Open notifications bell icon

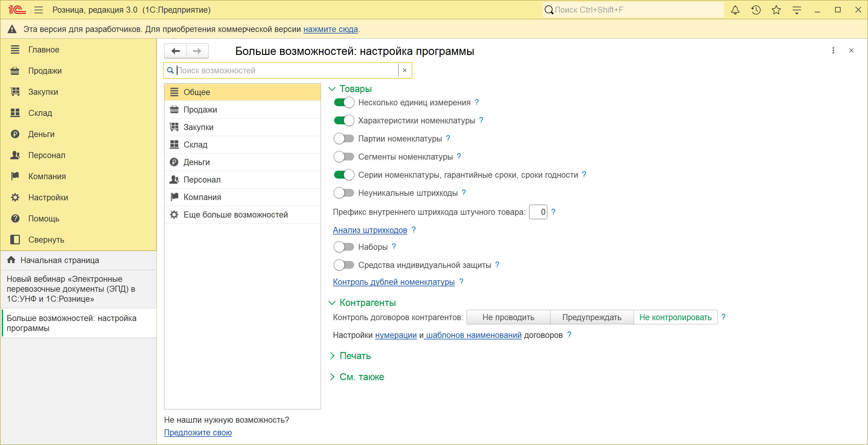pyautogui.click(x=735, y=10)
